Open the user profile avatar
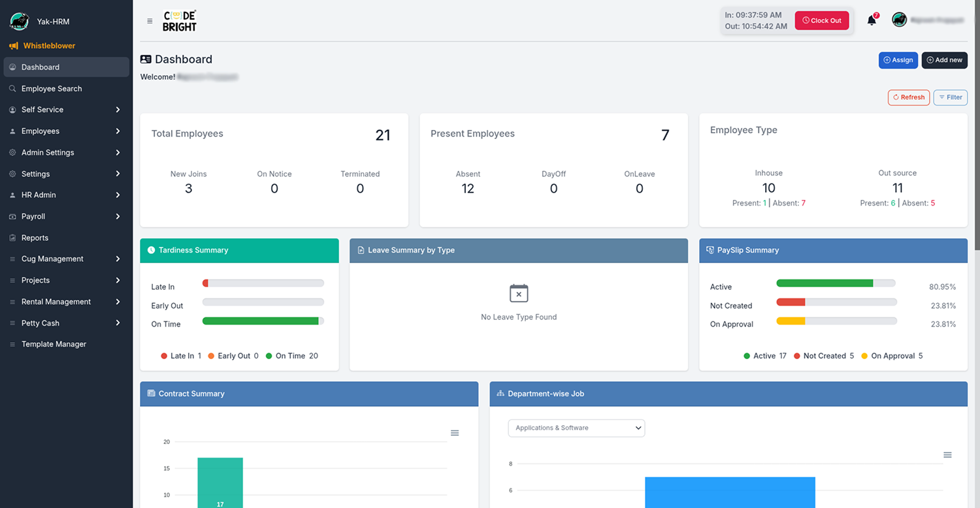 pyautogui.click(x=900, y=20)
